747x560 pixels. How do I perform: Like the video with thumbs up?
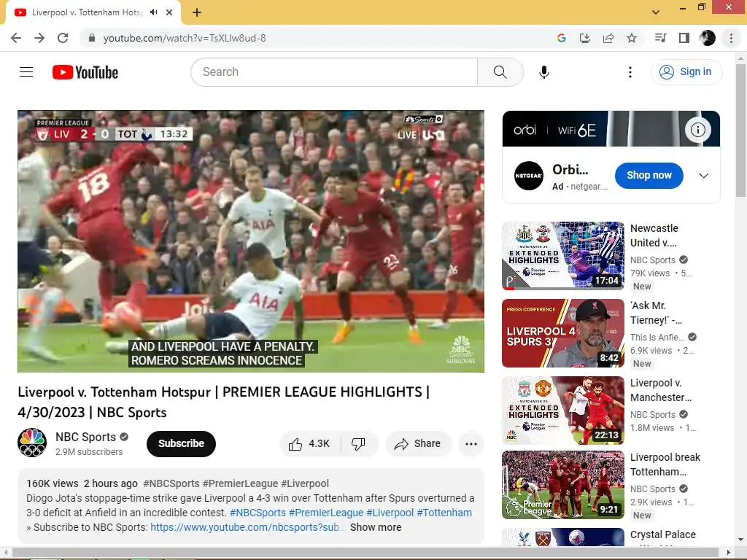[309, 444]
